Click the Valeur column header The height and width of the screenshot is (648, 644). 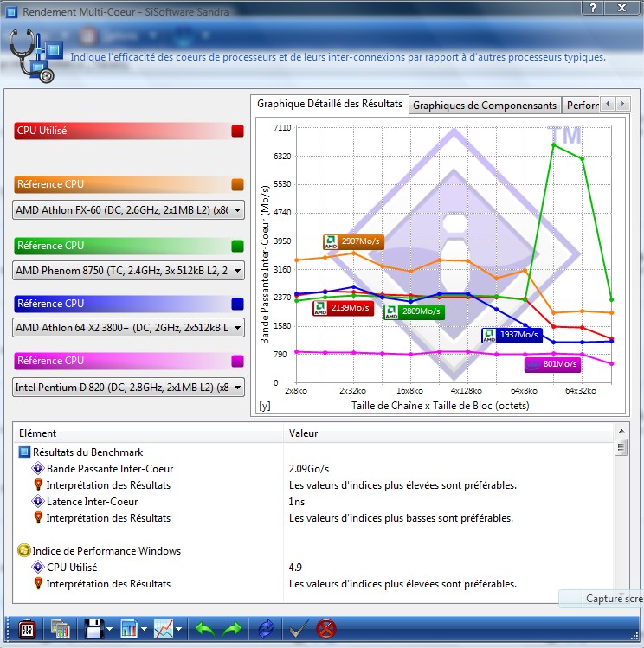pyautogui.click(x=448, y=433)
